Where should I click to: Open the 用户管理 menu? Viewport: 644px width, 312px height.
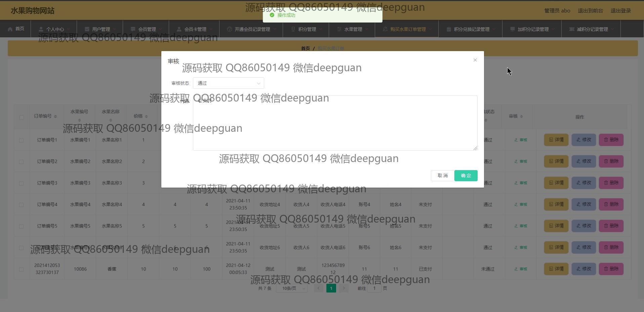click(100, 29)
